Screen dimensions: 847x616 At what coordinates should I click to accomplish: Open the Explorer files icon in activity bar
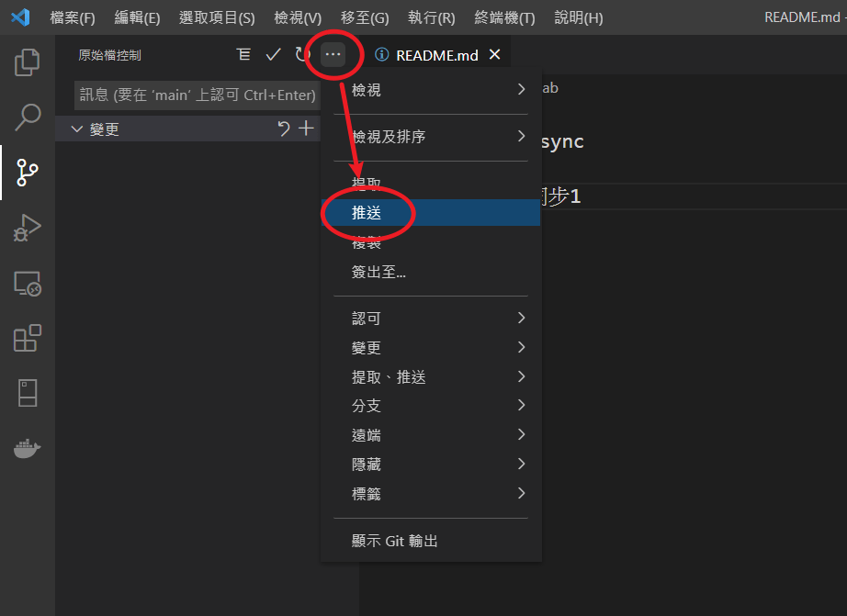[x=27, y=62]
